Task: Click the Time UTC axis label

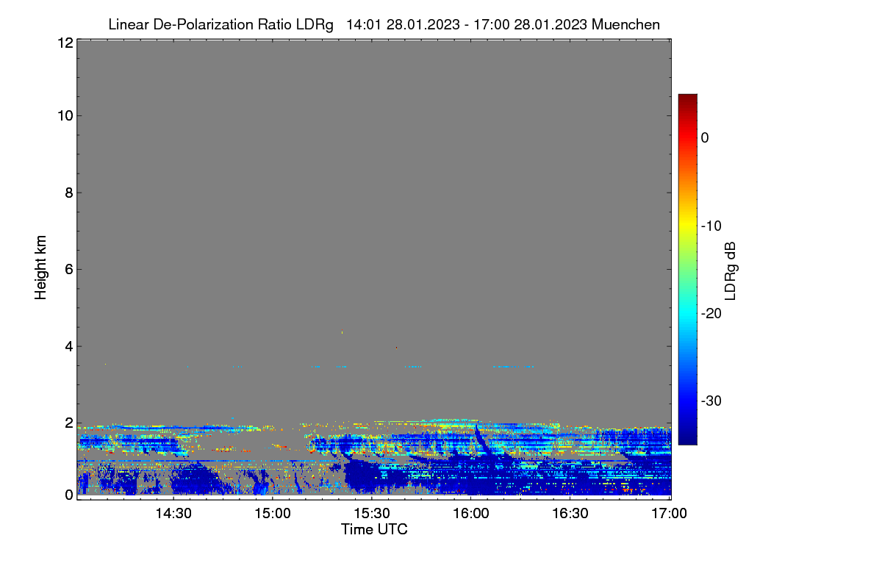Action: coord(374,529)
